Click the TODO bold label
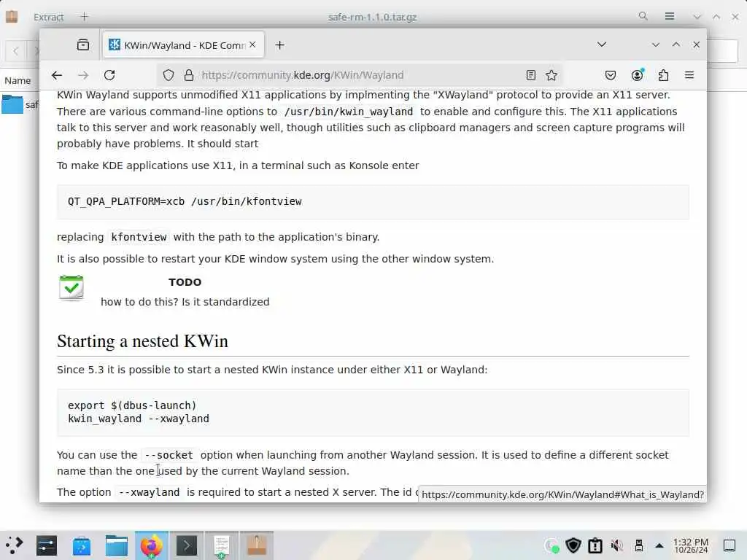This screenshot has width=747, height=560. [185, 282]
